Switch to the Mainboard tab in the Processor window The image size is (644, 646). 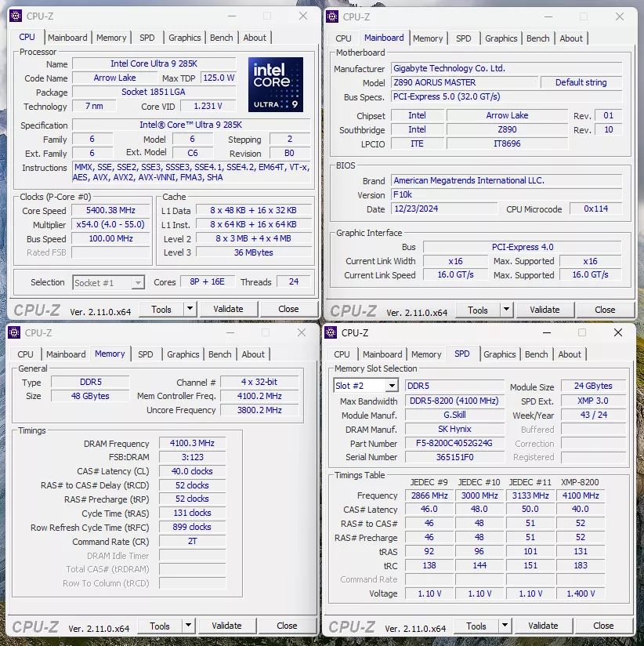click(x=67, y=38)
